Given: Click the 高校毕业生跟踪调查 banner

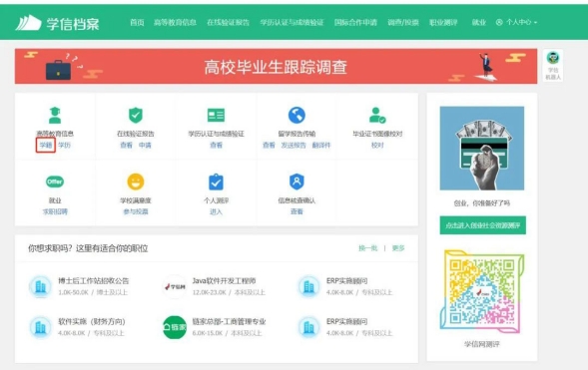Looking at the screenshot, I should [276, 66].
